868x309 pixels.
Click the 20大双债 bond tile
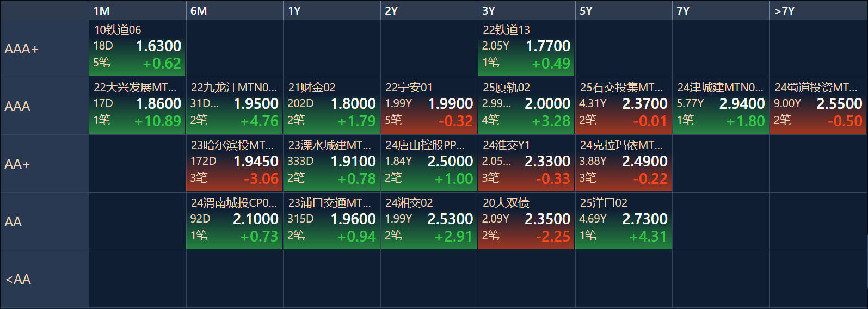point(526,221)
